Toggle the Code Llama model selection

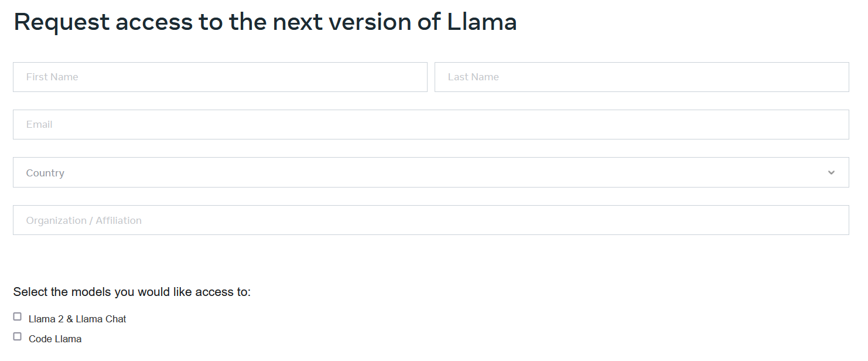(17, 336)
